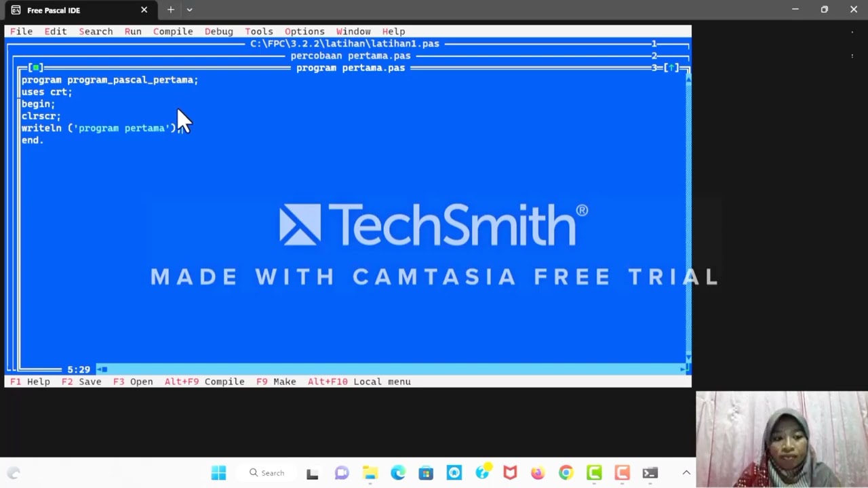Click horizontal scrollbar left arrow
The height and width of the screenshot is (488, 868).
coord(99,369)
